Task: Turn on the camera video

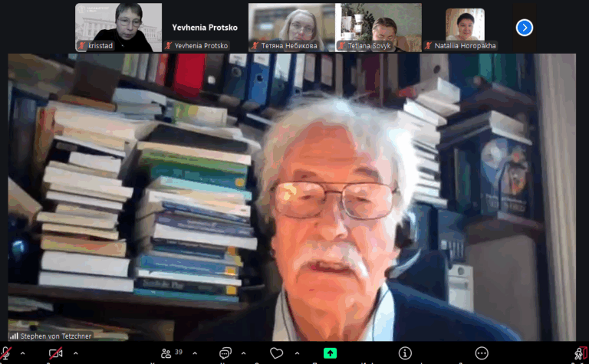Action: tap(55, 353)
